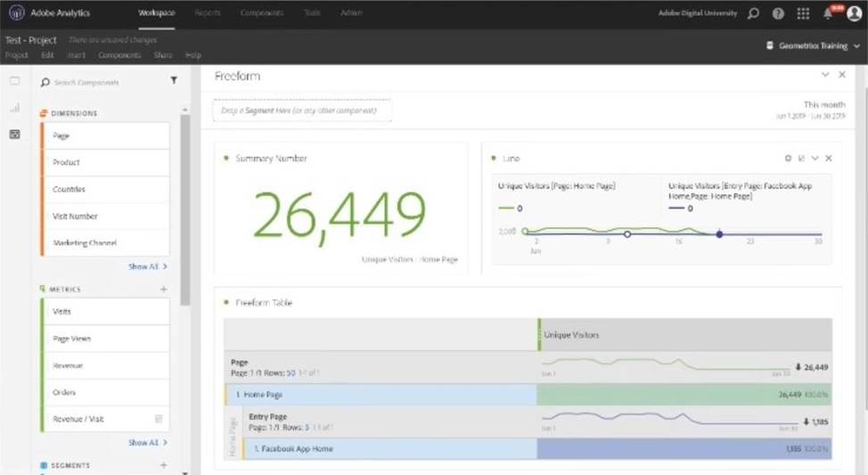868x475 pixels.
Task: Open the search icon in top bar
Action: pos(753,13)
